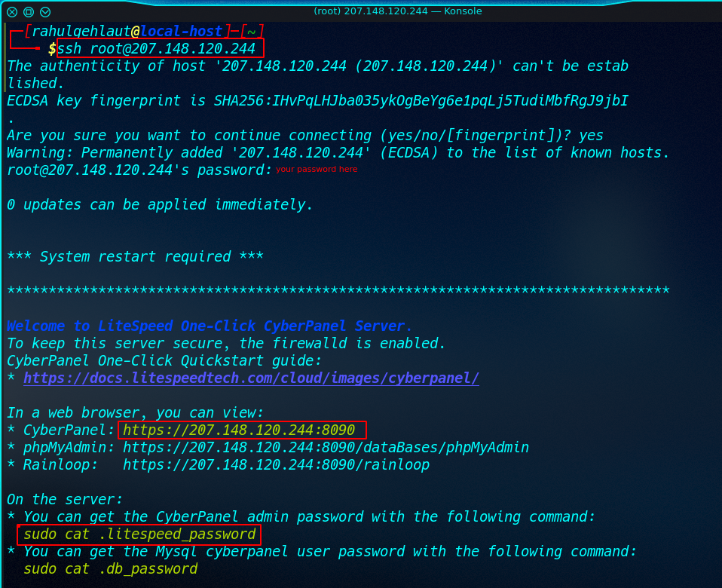
Task: Click the sudo cat .litespeed_password command
Action: 139,534
